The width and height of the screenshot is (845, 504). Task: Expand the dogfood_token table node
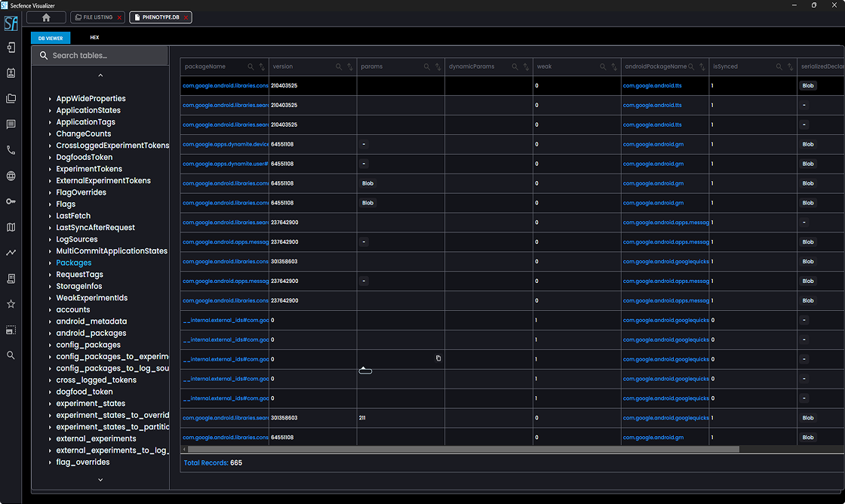tap(50, 392)
